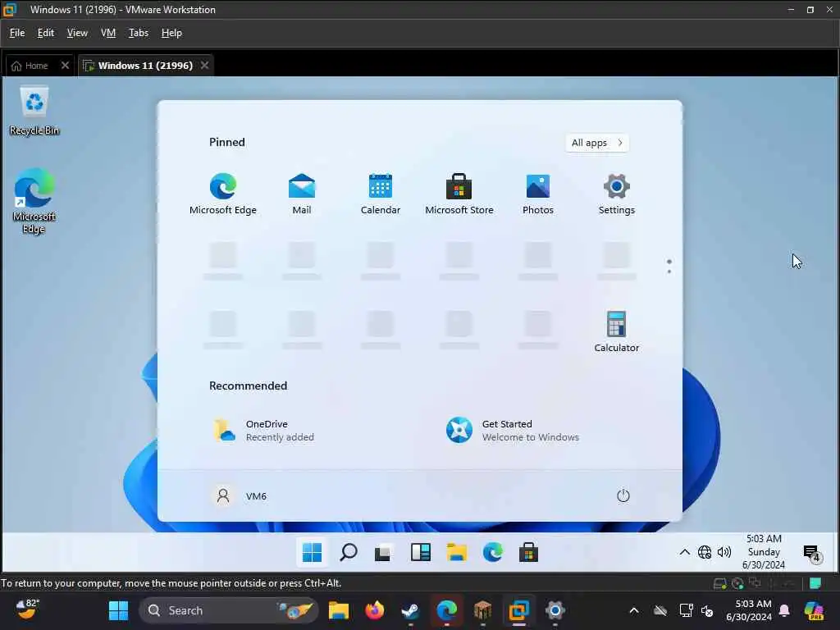This screenshot has height=630, width=840.
Task: Click VMware status bar hard disk icon
Action: 720,583
